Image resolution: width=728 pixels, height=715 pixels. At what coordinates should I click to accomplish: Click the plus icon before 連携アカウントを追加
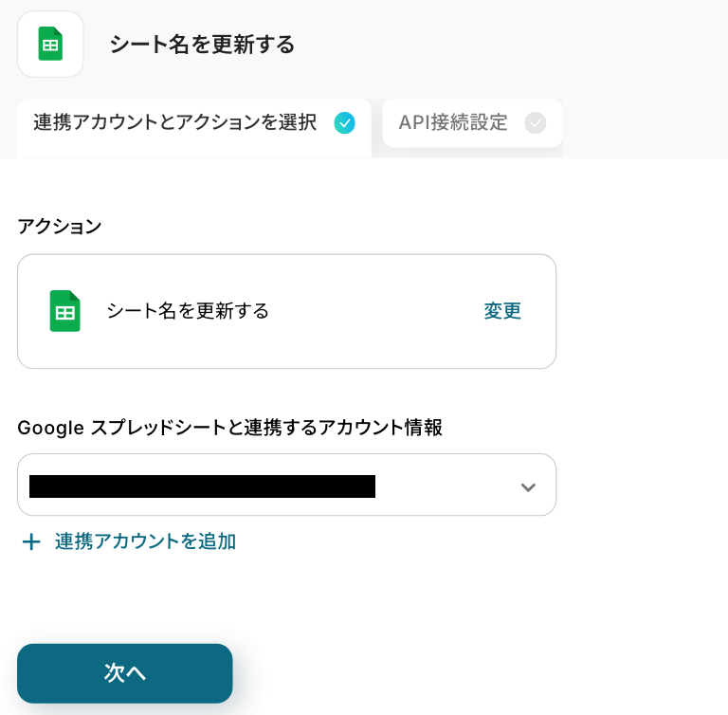coord(31,541)
